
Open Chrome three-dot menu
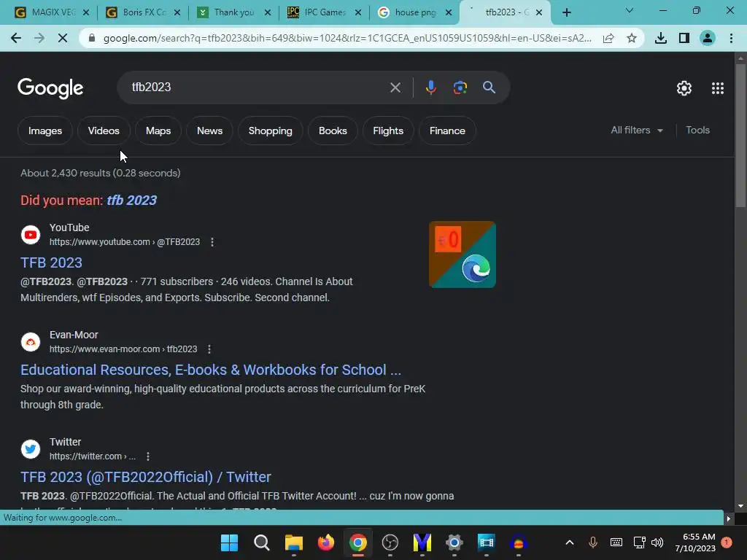[x=731, y=38]
